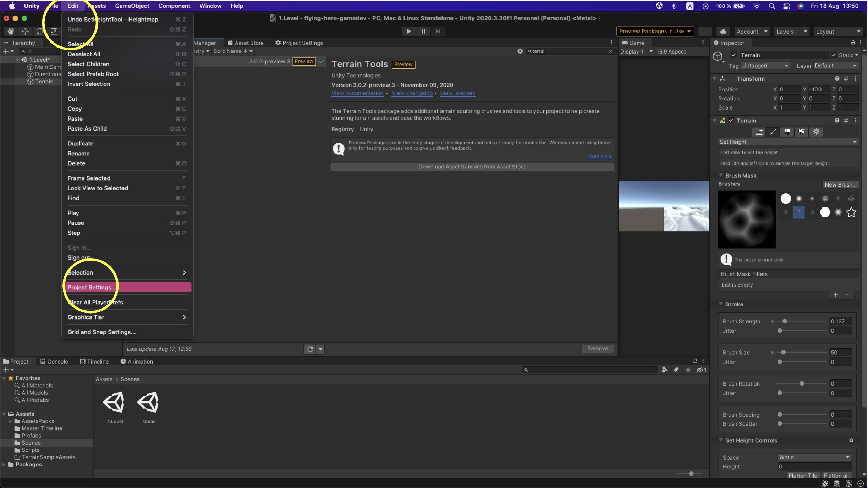Open Preview Packages in Use dropdown
Screen dimensions: 868x488
pos(655,31)
